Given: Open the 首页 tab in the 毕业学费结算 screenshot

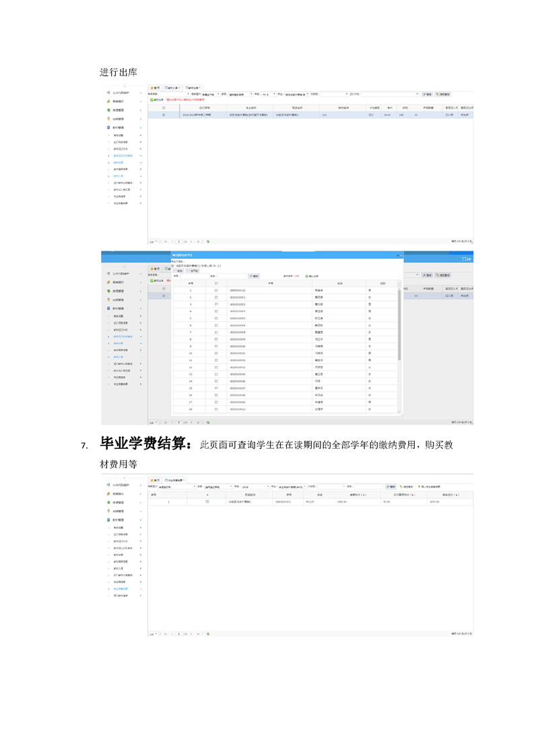Looking at the screenshot, I should click(x=155, y=480).
